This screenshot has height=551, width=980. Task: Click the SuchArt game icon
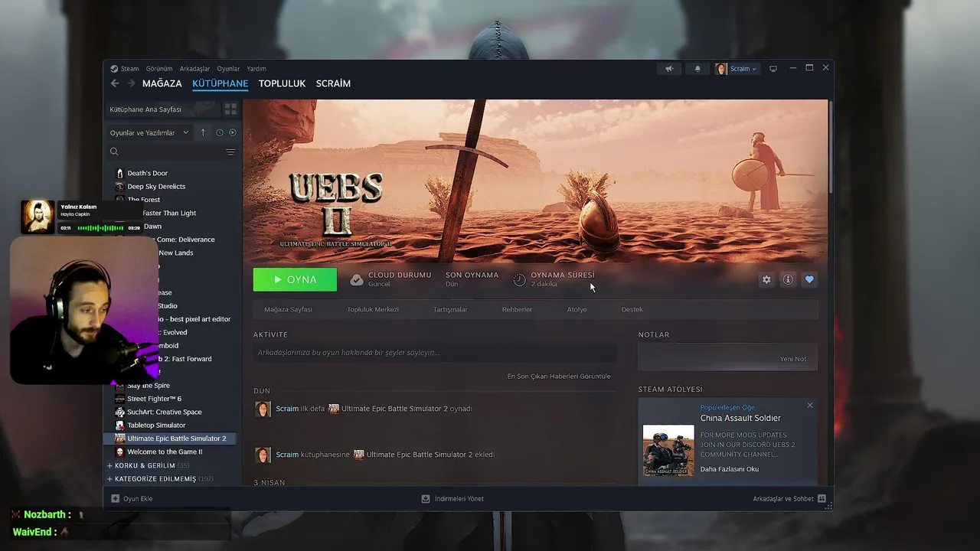point(119,412)
